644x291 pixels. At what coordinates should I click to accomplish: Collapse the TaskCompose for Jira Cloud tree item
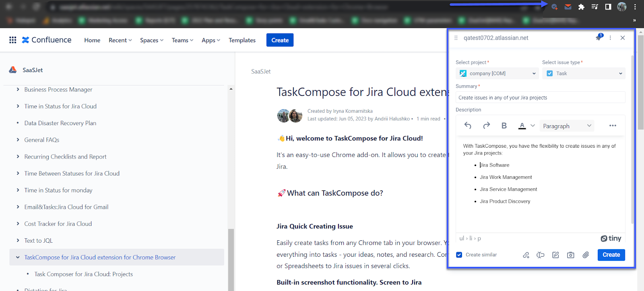(18, 257)
